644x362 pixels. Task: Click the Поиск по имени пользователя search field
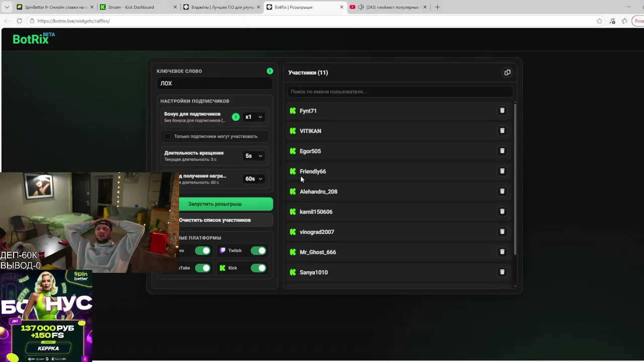[400, 92]
